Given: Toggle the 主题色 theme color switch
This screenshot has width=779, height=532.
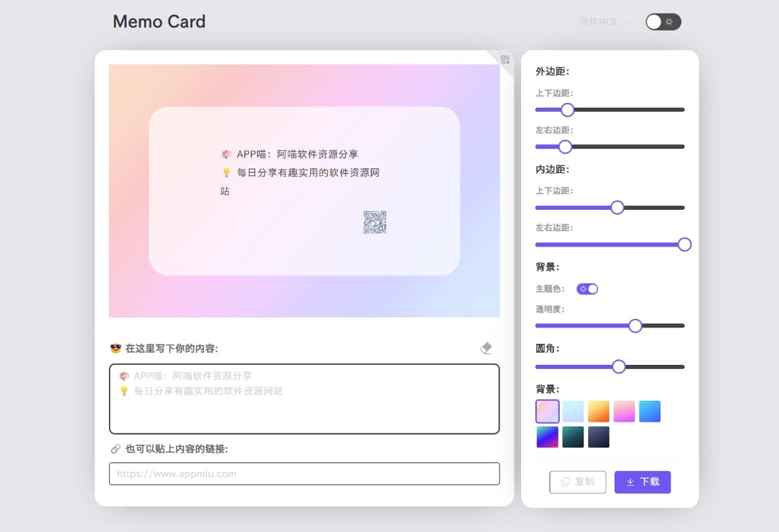Looking at the screenshot, I should click(x=587, y=289).
